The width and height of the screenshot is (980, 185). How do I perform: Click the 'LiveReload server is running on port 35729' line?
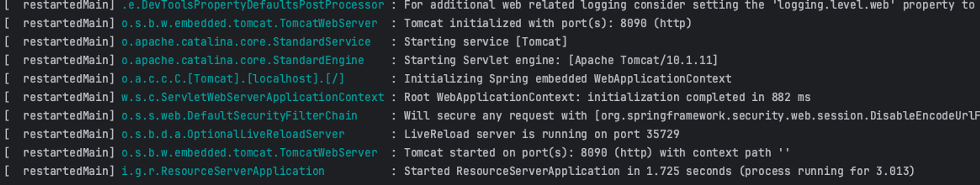541,134
